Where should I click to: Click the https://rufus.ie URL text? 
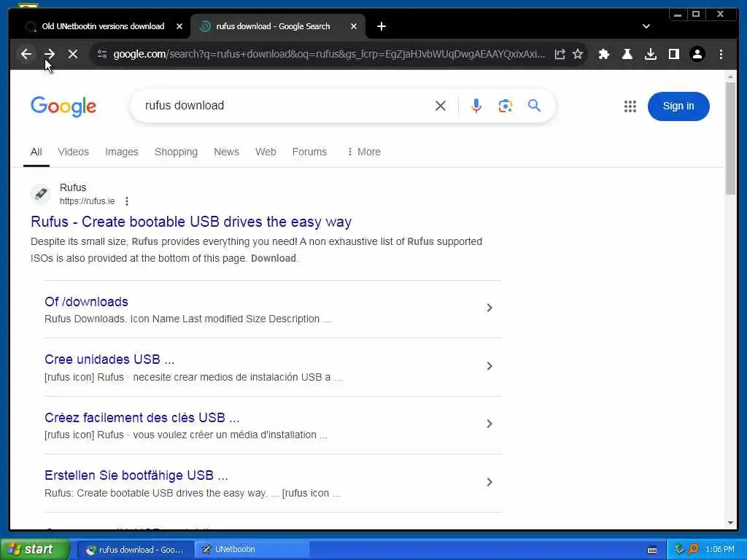(x=88, y=201)
